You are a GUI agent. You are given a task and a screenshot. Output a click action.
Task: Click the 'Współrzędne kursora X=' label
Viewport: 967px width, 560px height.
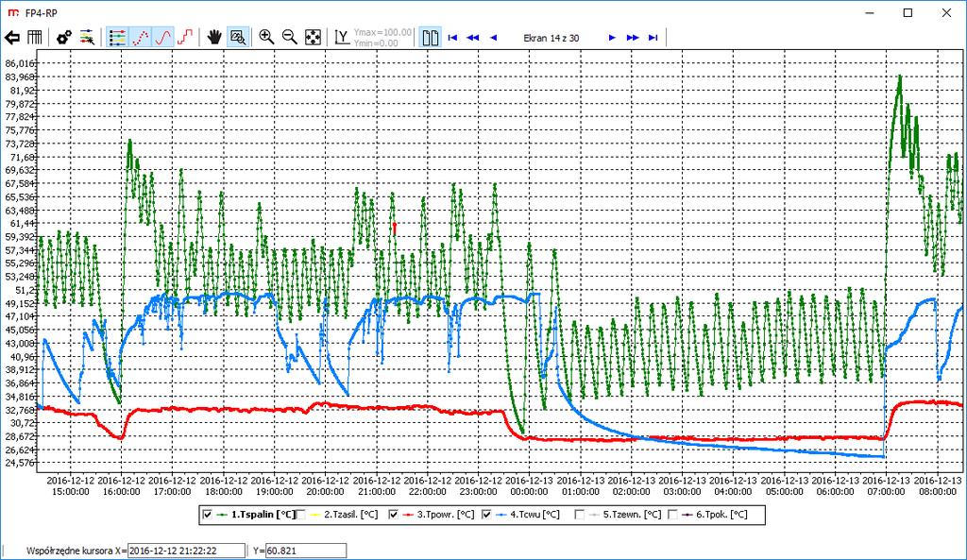click(76, 551)
